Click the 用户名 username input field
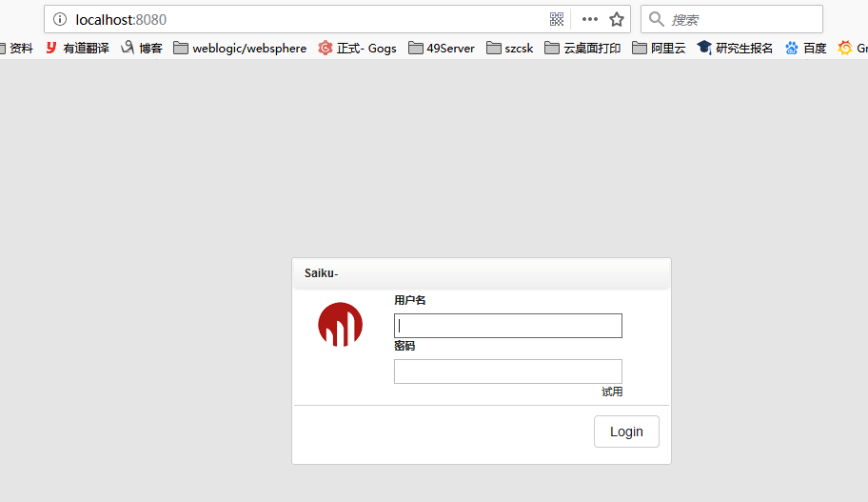Image resolution: width=868 pixels, height=502 pixels. (508, 326)
